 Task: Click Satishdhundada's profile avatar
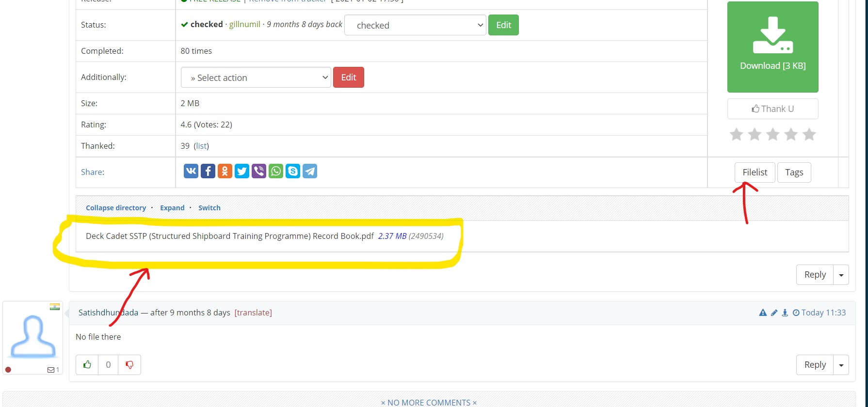point(33,337)
